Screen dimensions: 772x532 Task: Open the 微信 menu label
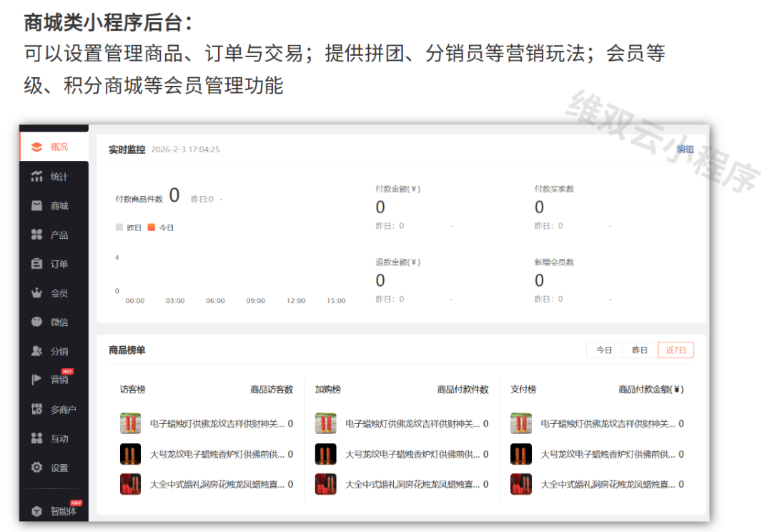pos(59,322)
